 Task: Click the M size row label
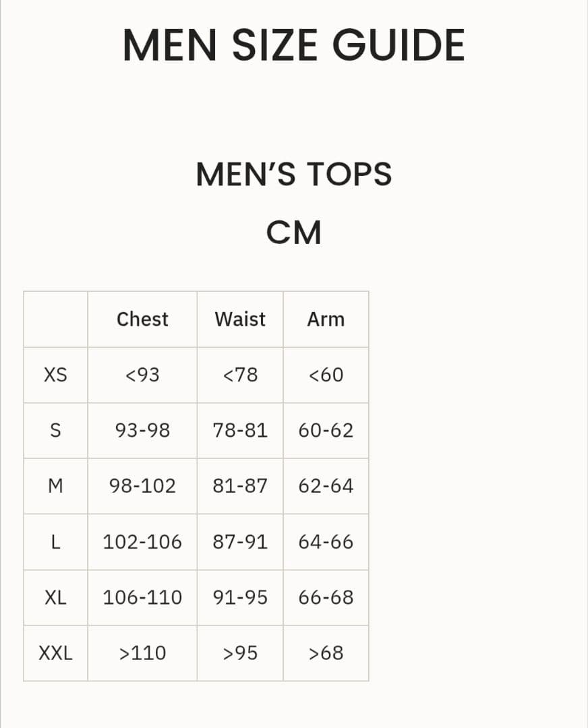(55, 486)
